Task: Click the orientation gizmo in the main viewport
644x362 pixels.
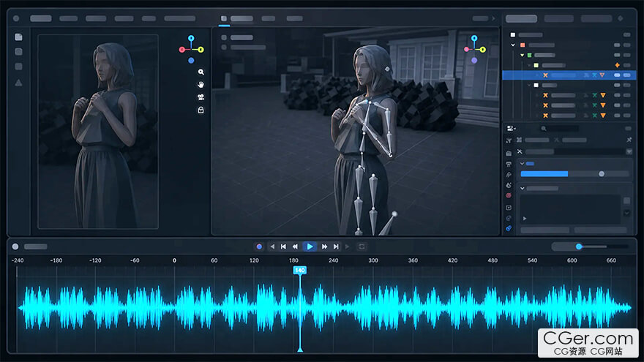Action: click(x=474, y=49)
